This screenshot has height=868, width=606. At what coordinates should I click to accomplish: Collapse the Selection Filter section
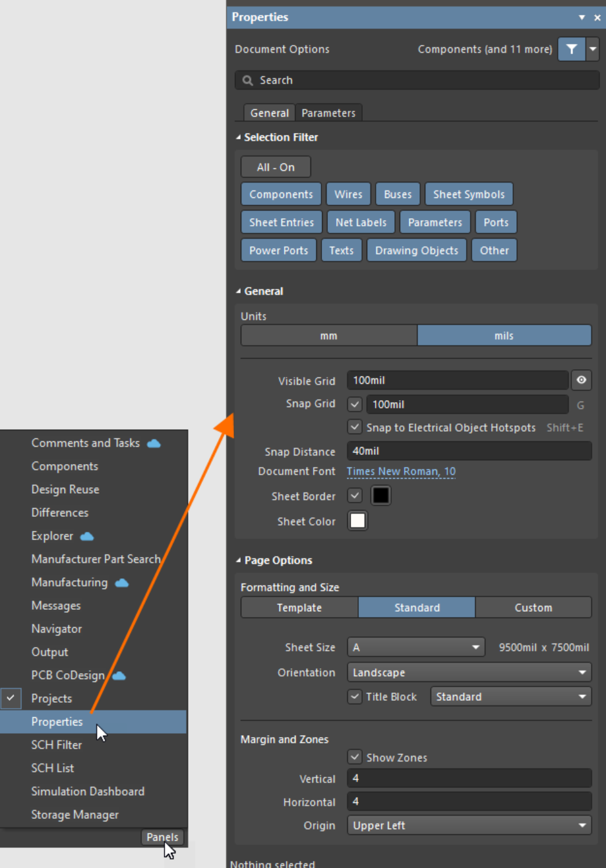(238, 137)
